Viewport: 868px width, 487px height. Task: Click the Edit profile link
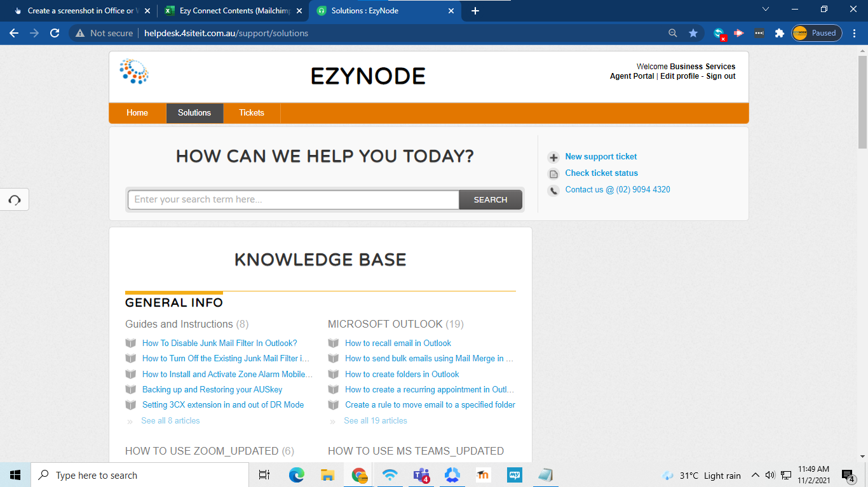679,76
